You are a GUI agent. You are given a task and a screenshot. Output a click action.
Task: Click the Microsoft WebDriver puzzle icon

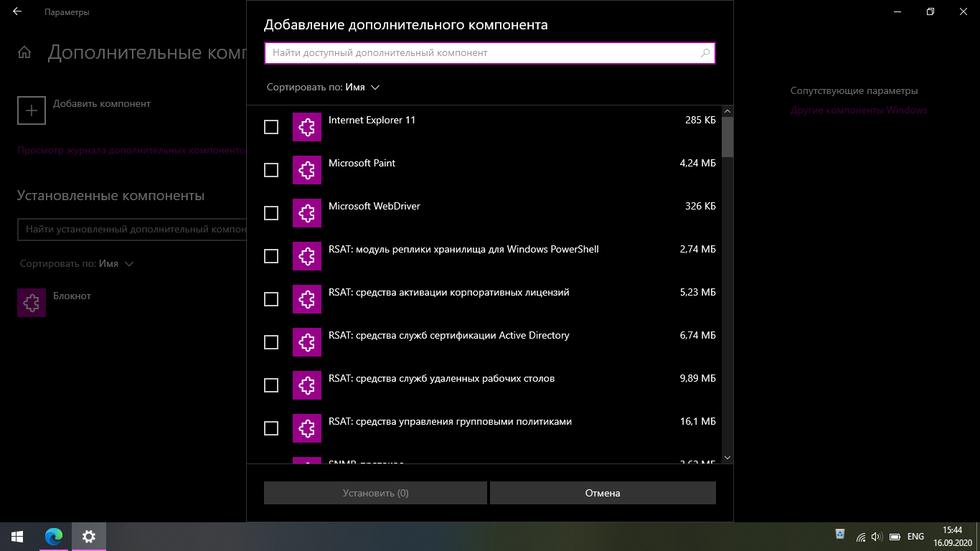point(306,213)
